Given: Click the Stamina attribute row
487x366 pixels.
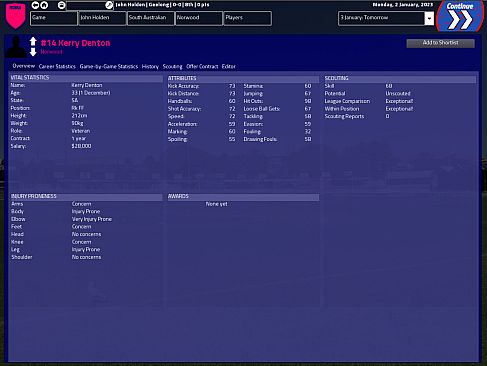Looking at the screenshot, I should point(277,86).
